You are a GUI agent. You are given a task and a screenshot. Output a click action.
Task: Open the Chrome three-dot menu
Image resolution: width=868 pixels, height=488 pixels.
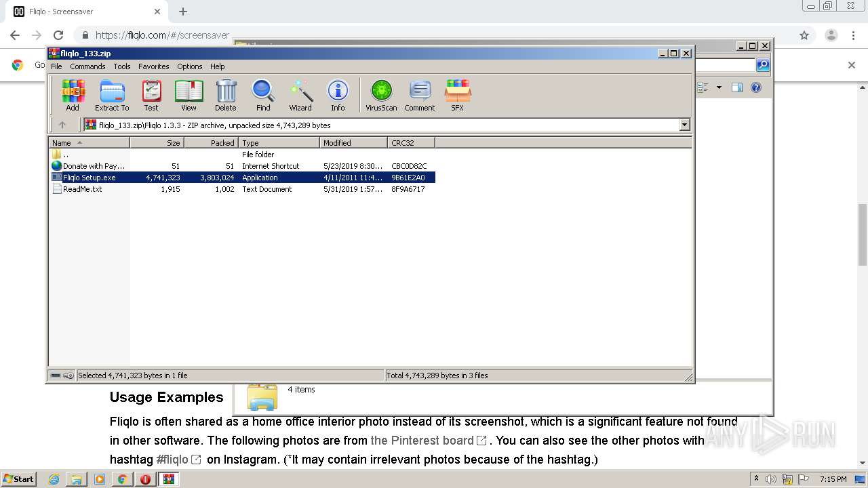tap(854, 35)
